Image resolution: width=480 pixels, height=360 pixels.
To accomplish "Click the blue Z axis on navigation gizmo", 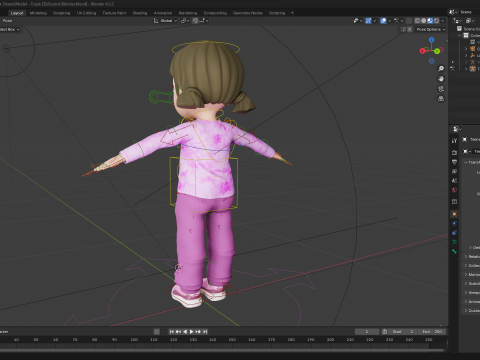I will [432, 40].
